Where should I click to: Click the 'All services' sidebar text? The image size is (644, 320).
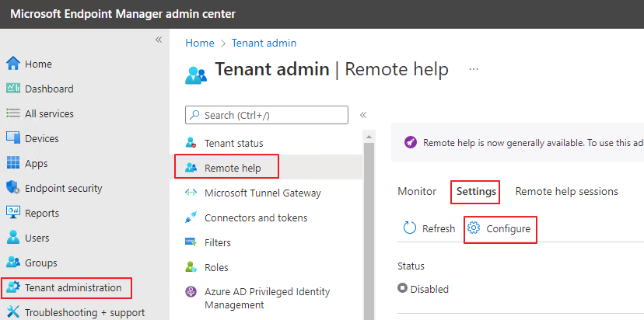pos(49,113)
